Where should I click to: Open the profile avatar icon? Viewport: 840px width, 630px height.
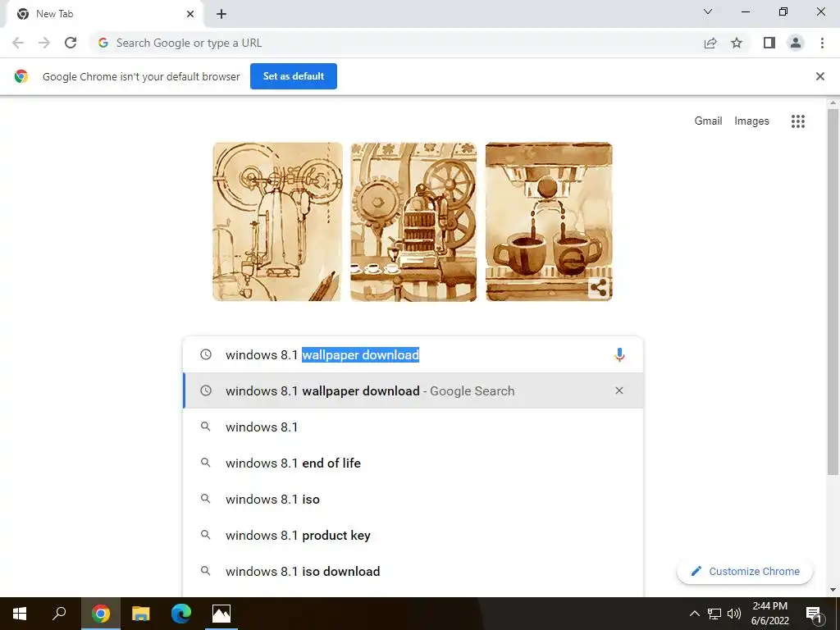tap(796, 43)
